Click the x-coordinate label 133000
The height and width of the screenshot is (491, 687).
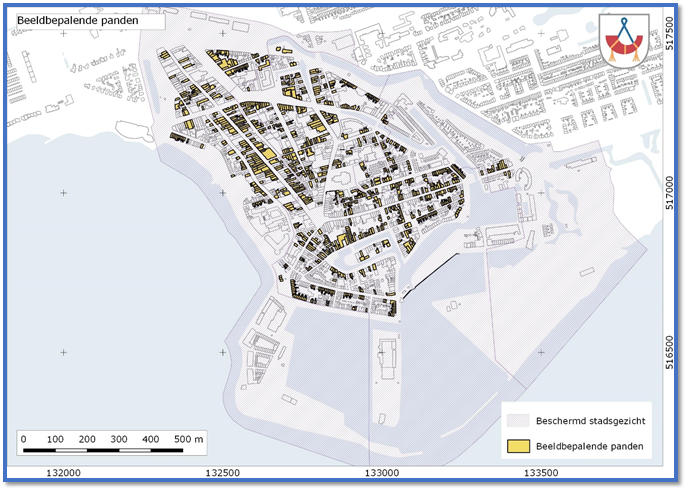click(x=382, y=473)
